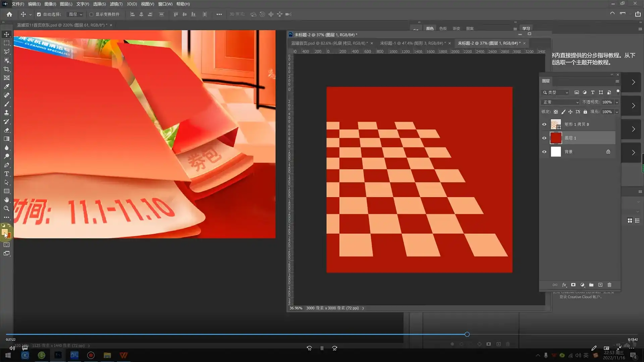Hide the 背景 layer eye icon
The image size is (644, 362).
click(x=544, y=152)
